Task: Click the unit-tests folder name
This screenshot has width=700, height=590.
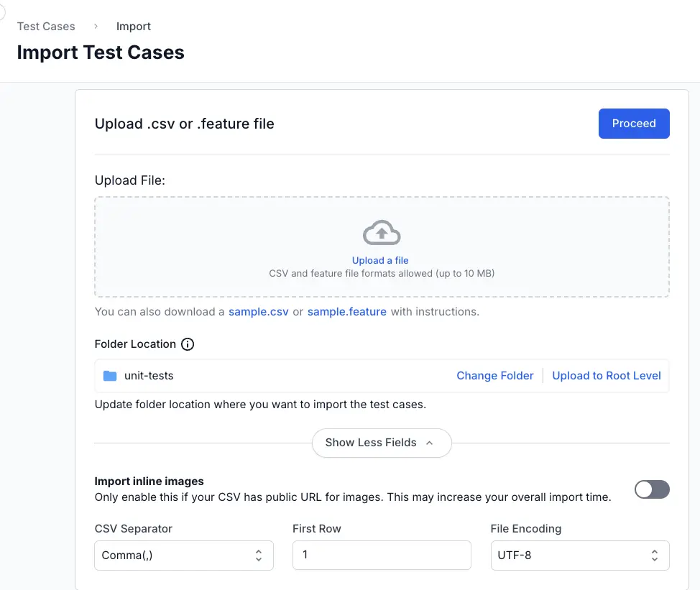Action: (149, 376)
